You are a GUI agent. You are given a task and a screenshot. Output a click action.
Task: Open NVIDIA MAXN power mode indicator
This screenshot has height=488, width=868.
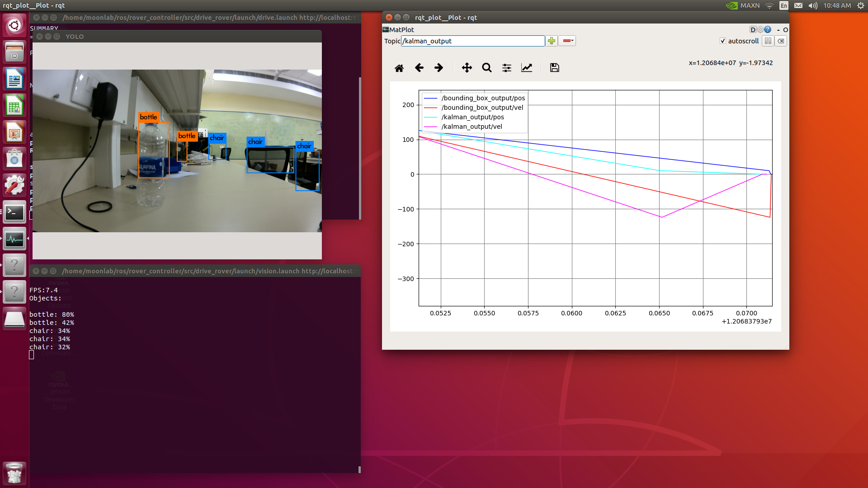click(742, 5)
